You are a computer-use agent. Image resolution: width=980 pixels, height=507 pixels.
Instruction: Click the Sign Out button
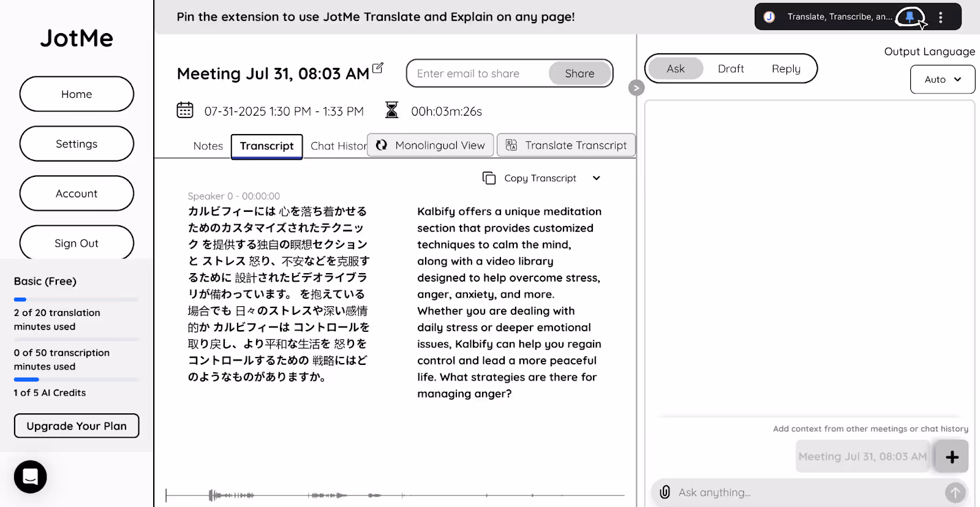click(77, 243)
